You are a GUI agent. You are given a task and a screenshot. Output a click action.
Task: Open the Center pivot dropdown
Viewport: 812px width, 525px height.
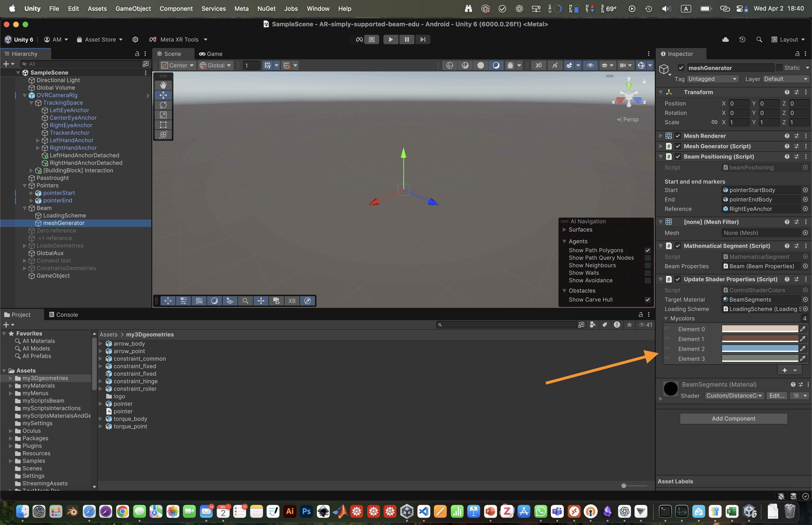click(178, 65)
